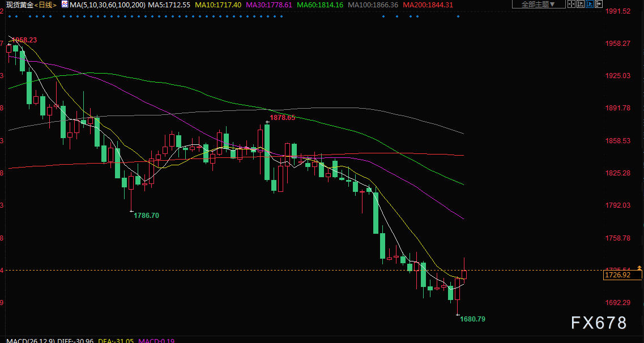
Task: Open the 全部主题 dropdown menu
Action: (539, 4)
